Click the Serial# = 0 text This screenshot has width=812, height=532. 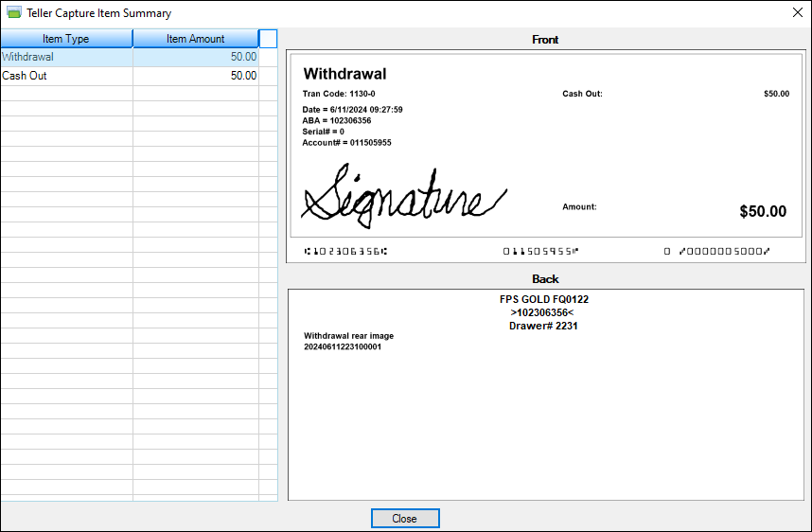point(323,132)
